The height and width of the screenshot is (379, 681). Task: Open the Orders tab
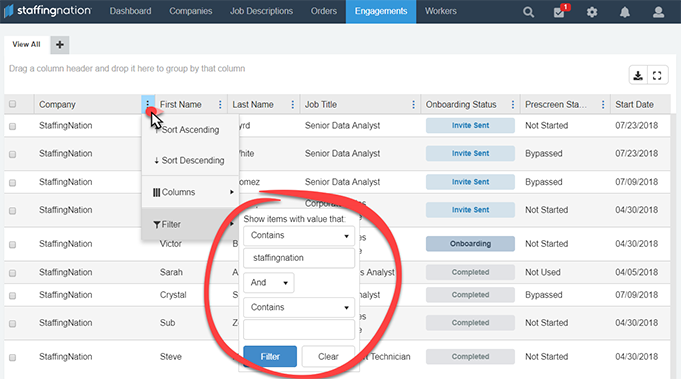tap(324, 11)
